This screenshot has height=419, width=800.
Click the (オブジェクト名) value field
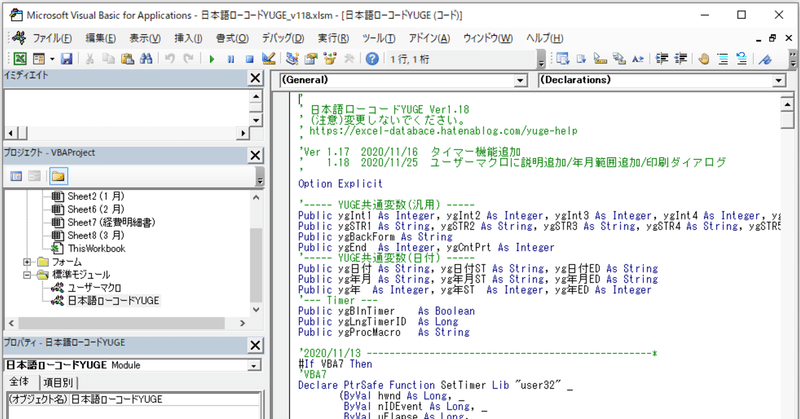pyautogui.click(x=164, y=399)
